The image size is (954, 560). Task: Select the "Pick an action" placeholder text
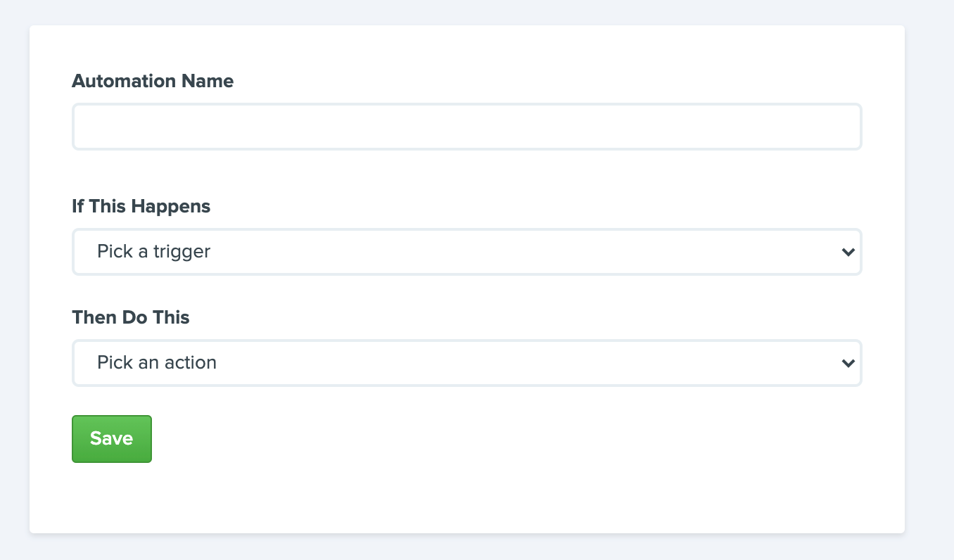[157, 363]
